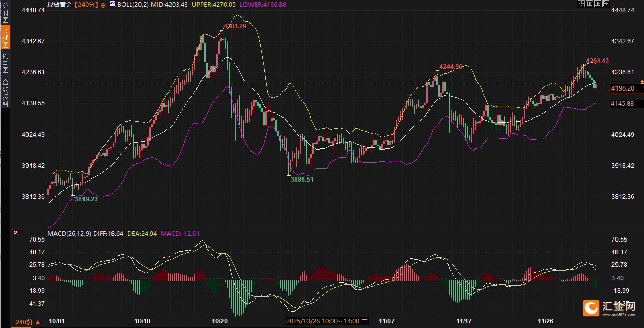Switch to the 分时图 tab
The height and width of the screenshot is (328, 644).
pyautogui.click(x=5, y=14)
